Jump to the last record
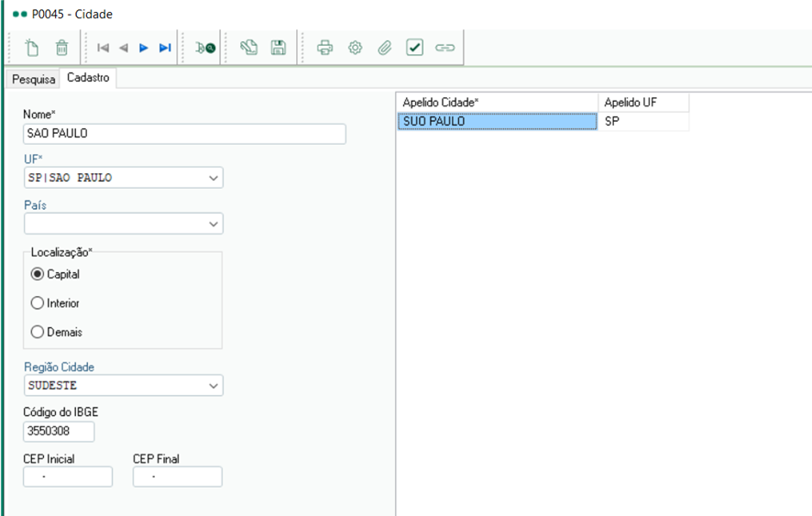 click(165, 48)
